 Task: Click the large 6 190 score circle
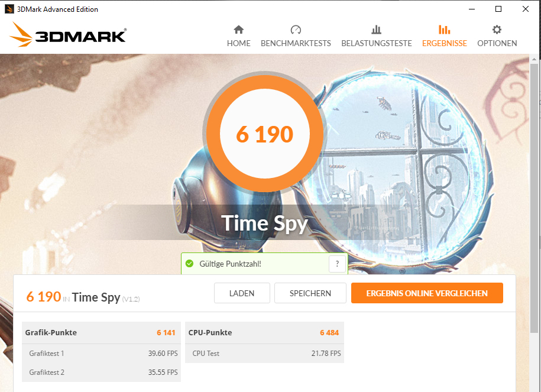coord(265,134)
